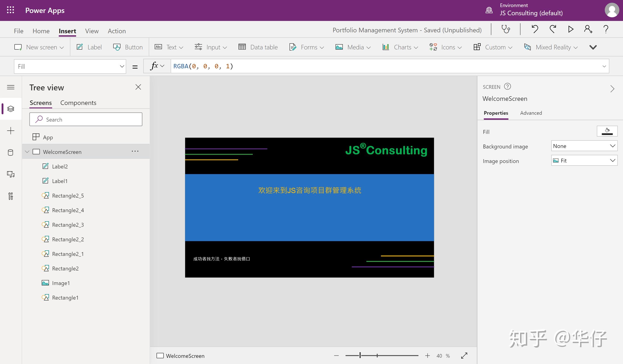
Task: Expand the formula bar chevron
Action: point(604,66)
